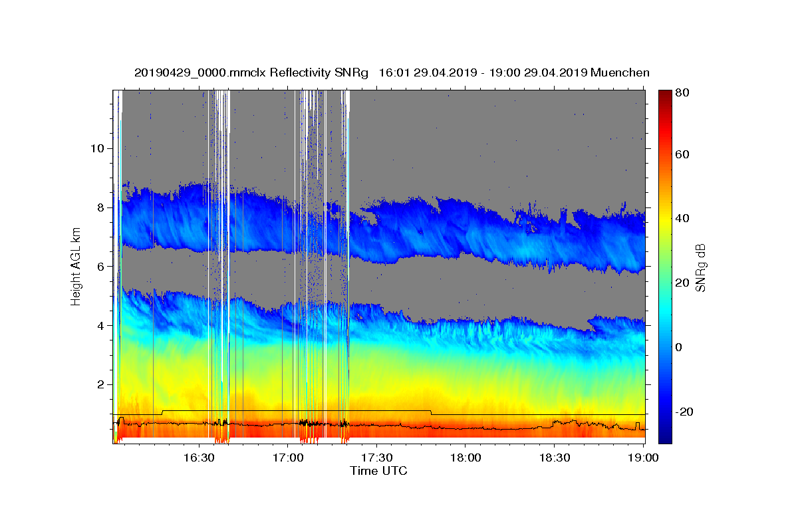Click the 18:00 time tick label
Screen dimensions: 798x532
[x=465, y=458]
